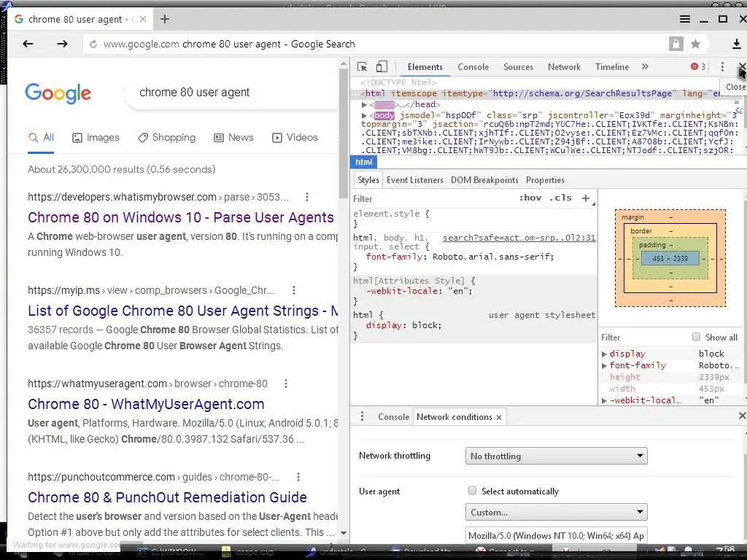Switch to drawer Console tab
This screenshot has height=560, width=747.
tap(393, 416)
